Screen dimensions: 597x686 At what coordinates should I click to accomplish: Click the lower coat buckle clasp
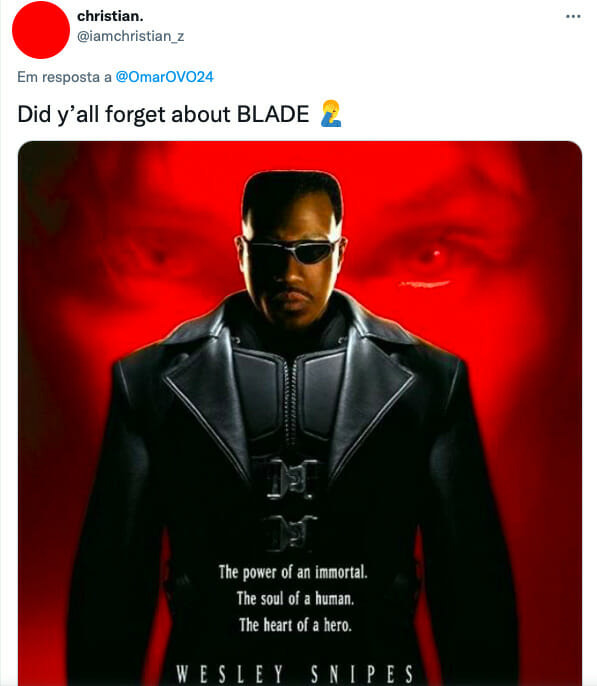coord(290,533)
